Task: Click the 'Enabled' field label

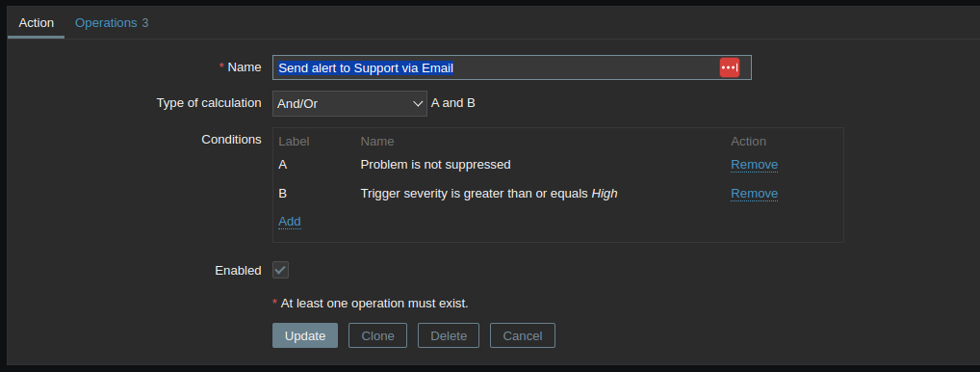Action: [238, 271]
